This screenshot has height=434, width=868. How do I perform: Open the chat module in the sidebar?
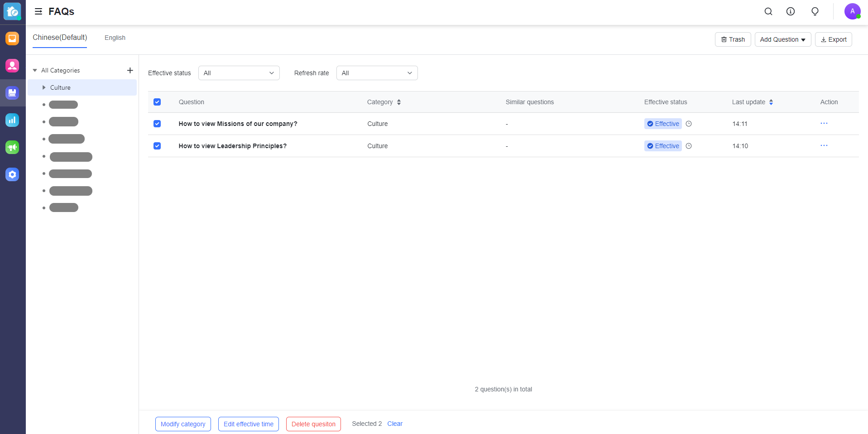pyautogui.click(x=12, y=39)
